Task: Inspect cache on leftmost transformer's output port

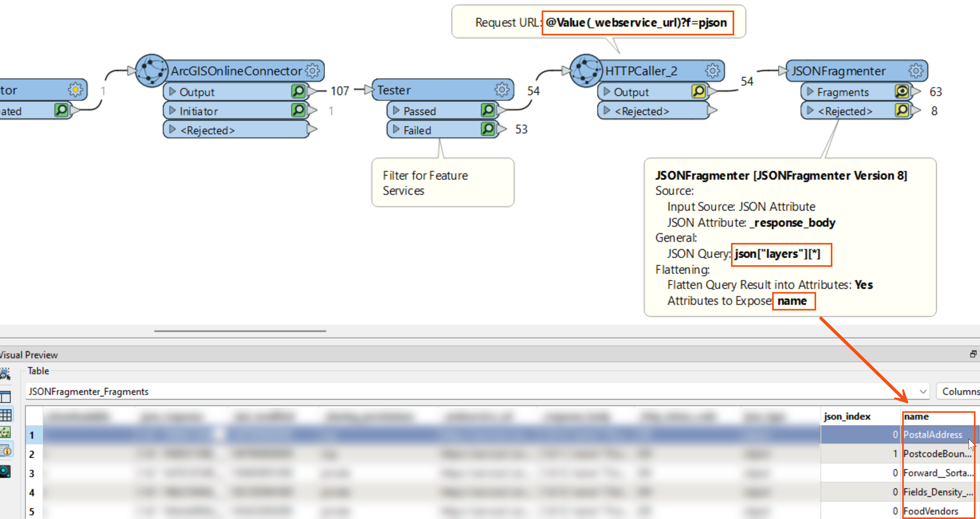Action: click(62, 110)
